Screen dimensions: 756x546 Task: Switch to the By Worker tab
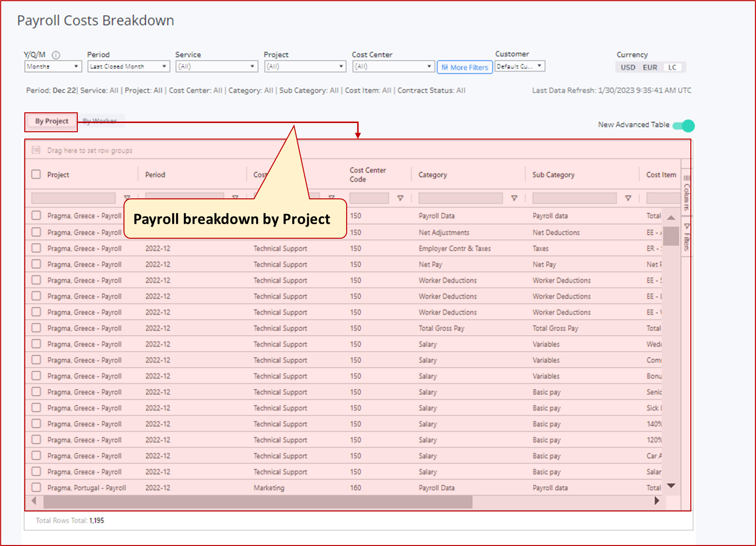[100, 121]
